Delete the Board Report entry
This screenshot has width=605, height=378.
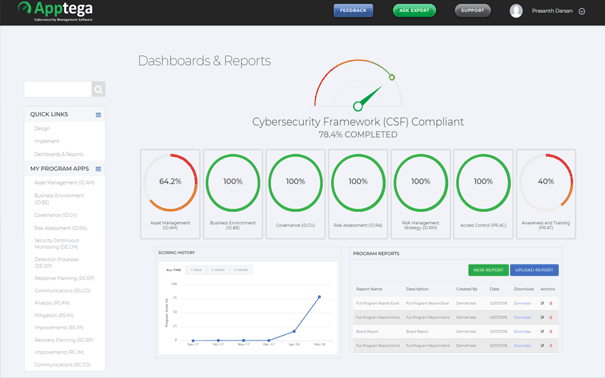point(551,332)
